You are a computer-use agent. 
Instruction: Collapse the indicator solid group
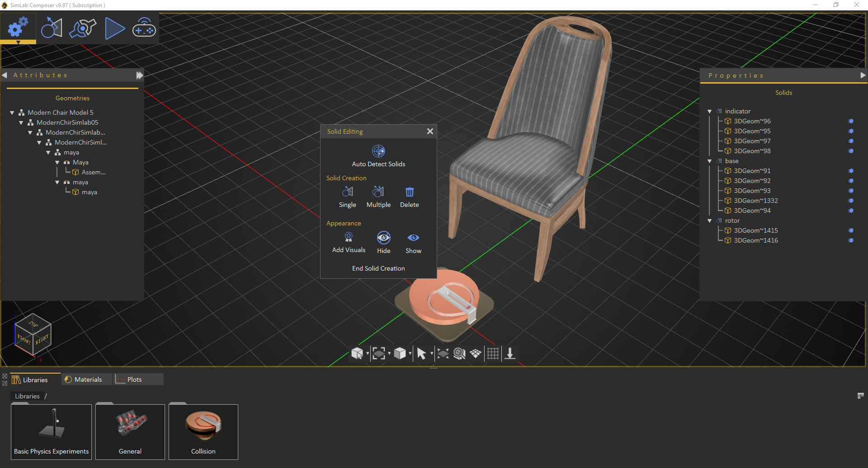(710, 111)
